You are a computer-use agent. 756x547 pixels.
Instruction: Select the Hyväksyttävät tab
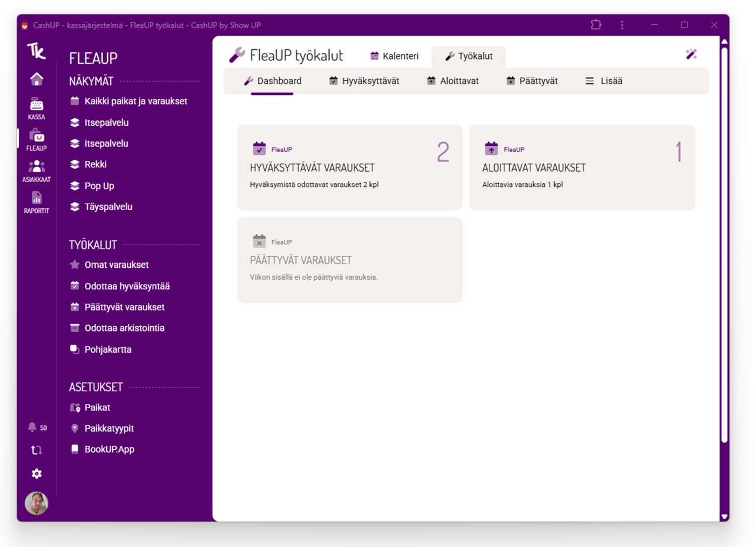click(x=364, y=81)
